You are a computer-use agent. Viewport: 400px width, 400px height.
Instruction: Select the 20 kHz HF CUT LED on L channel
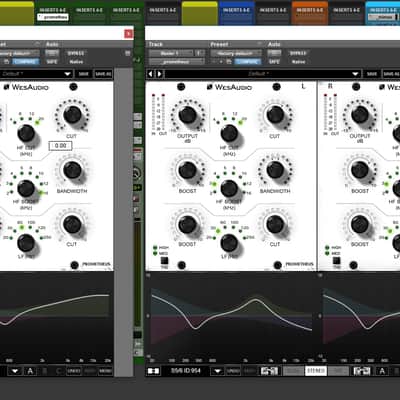(x=241, y=123)
